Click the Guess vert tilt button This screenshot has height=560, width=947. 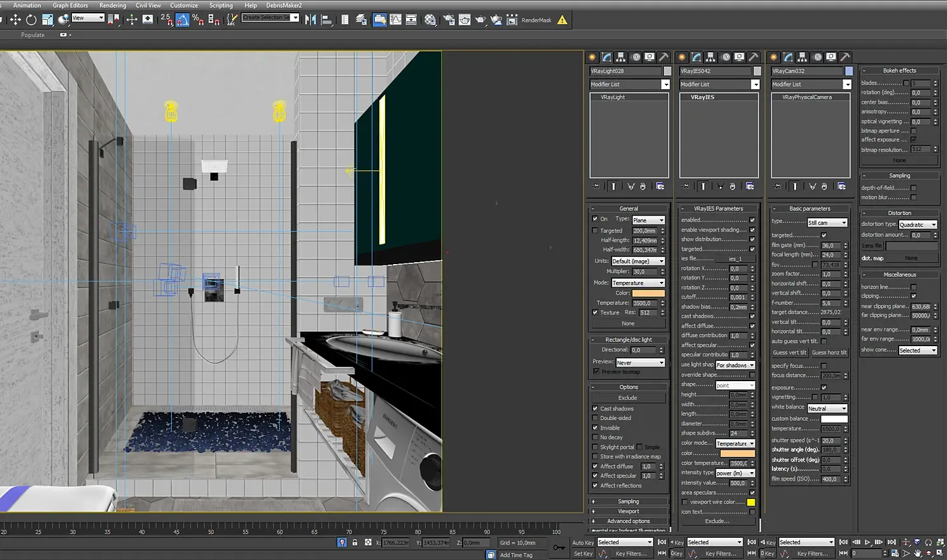789,353
